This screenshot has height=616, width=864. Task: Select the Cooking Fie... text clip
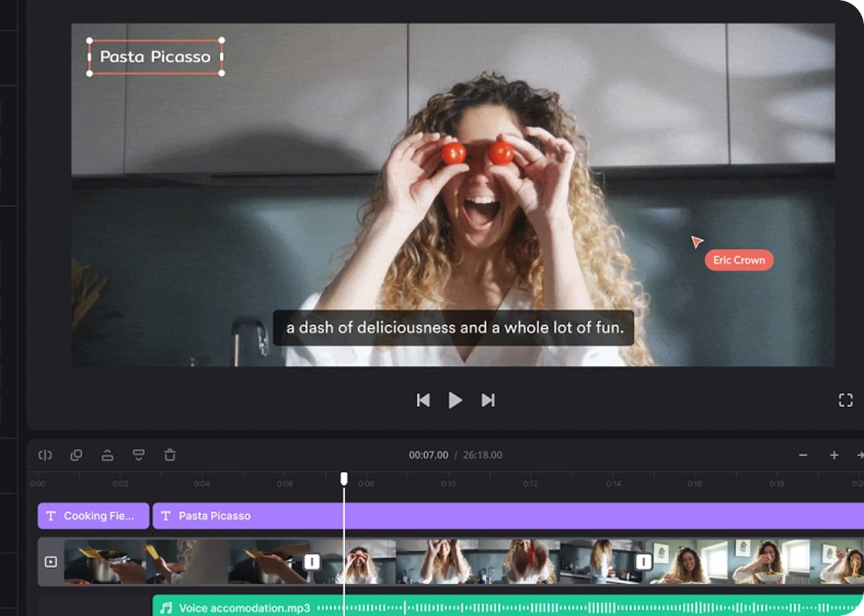[93, 516]
